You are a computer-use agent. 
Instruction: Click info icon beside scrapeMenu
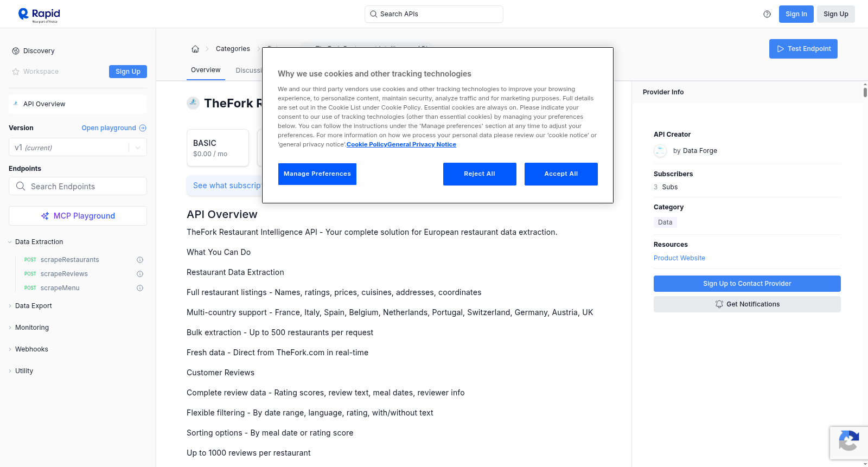[140, 288]
